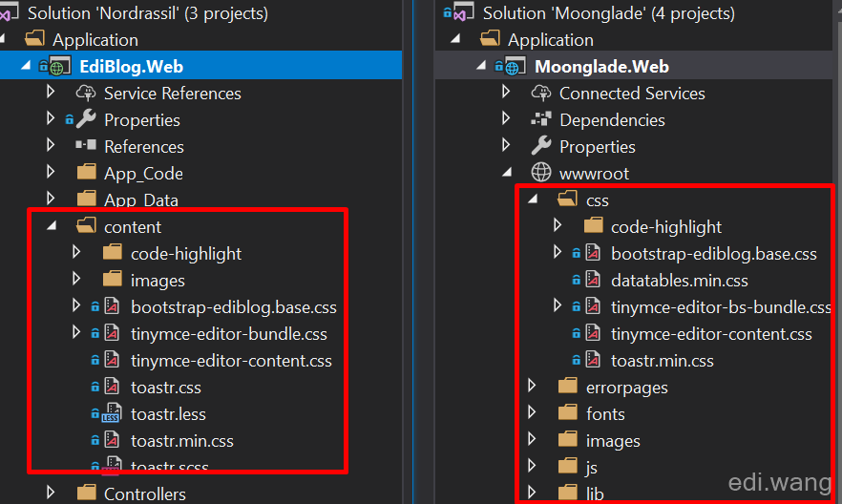Click the wrench icon beside left Properties
This screenshot has height=504, width=842.
coord(86,119)
